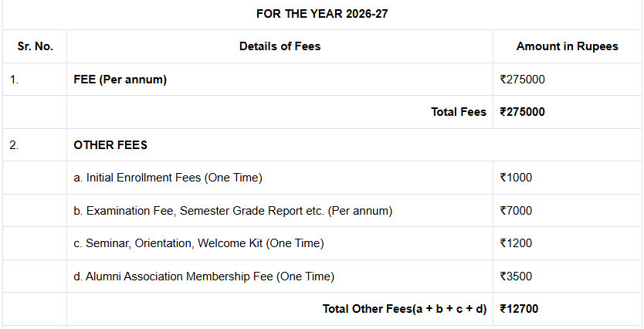Image resolution: width=644 pixels, height=329 pixels.
Task: Click the "Seminar, Orientation, Welcome Kit" row label
Action: tap(198, 243)
